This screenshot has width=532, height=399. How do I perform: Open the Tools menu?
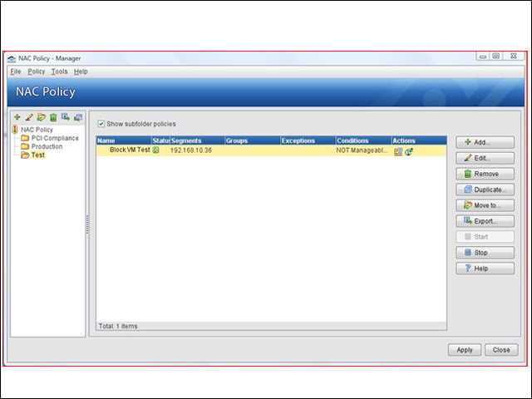coord(59,71)
